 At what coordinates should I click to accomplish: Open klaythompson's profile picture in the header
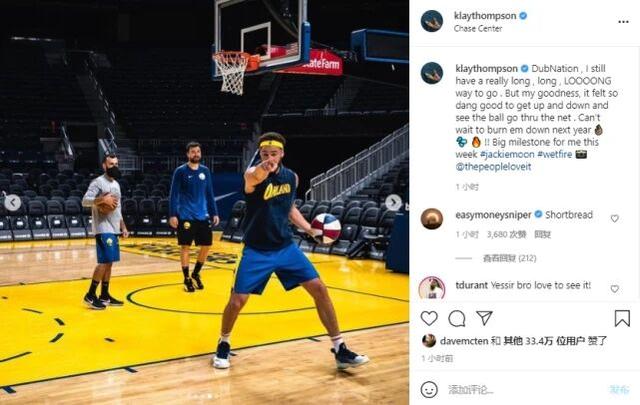click(432, 21)
